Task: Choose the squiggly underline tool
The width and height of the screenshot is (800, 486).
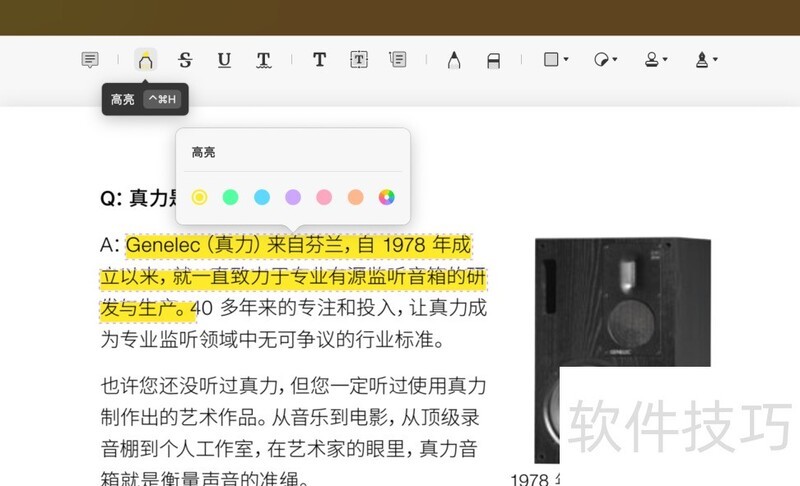Action: pos(263,60)
